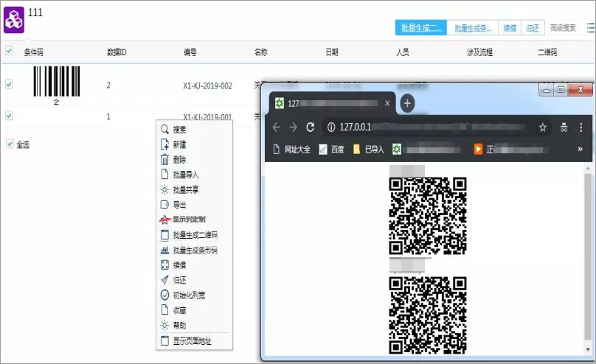Open the list view icon at top right
This screenshot has width=596, height=364.
589,28
